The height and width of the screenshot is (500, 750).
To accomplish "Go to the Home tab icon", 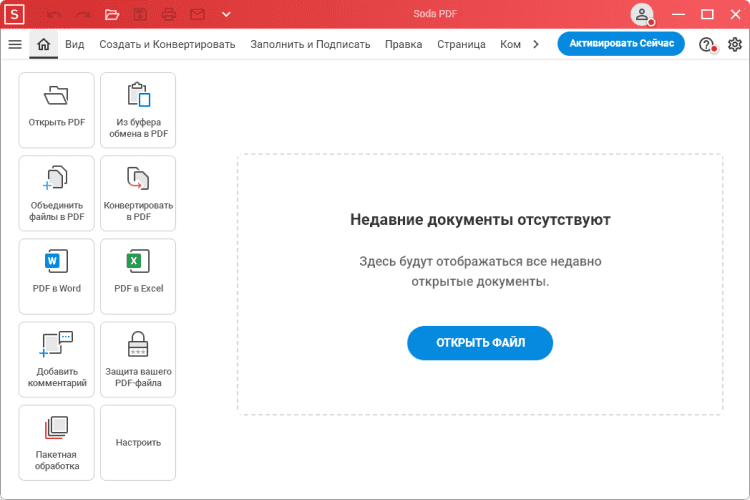I will (44, 44).
